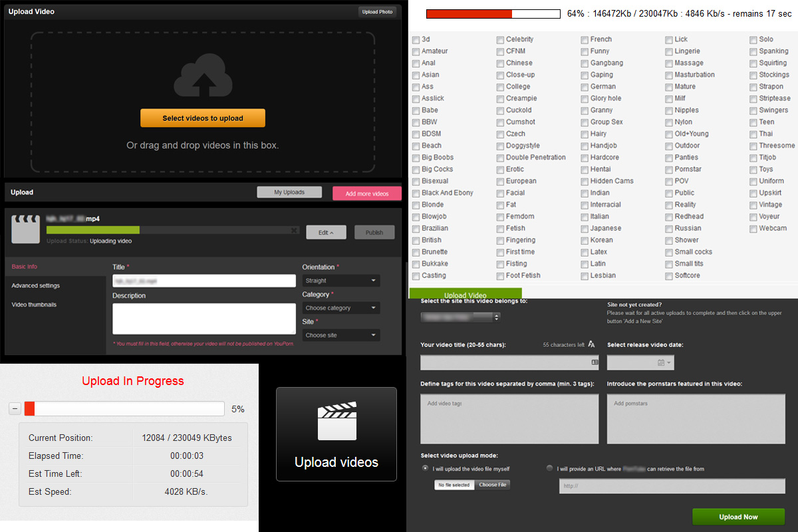Switch to the Advanced settings tab
This screenshot has width=798, height=532.
pyautogui.click(x=36, y=286)
